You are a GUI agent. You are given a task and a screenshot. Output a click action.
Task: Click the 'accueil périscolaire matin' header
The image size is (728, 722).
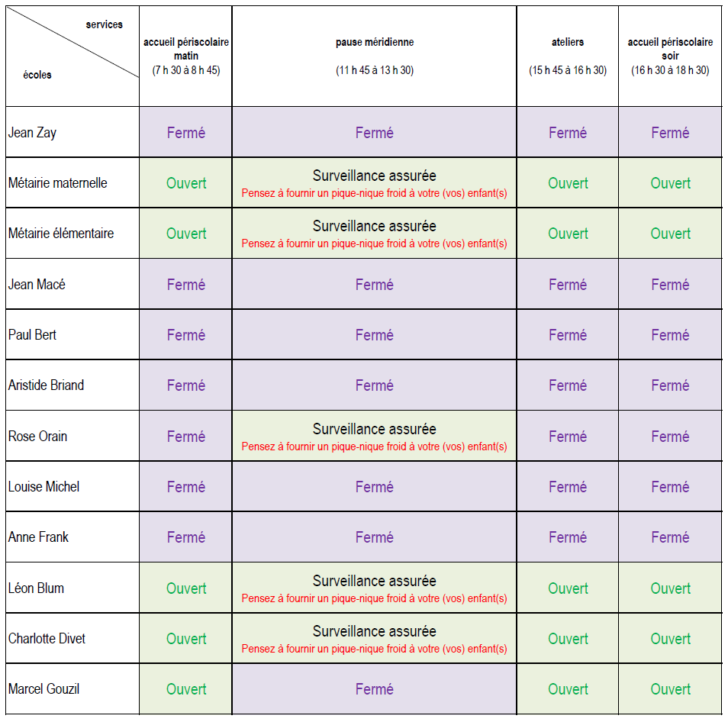185,56
